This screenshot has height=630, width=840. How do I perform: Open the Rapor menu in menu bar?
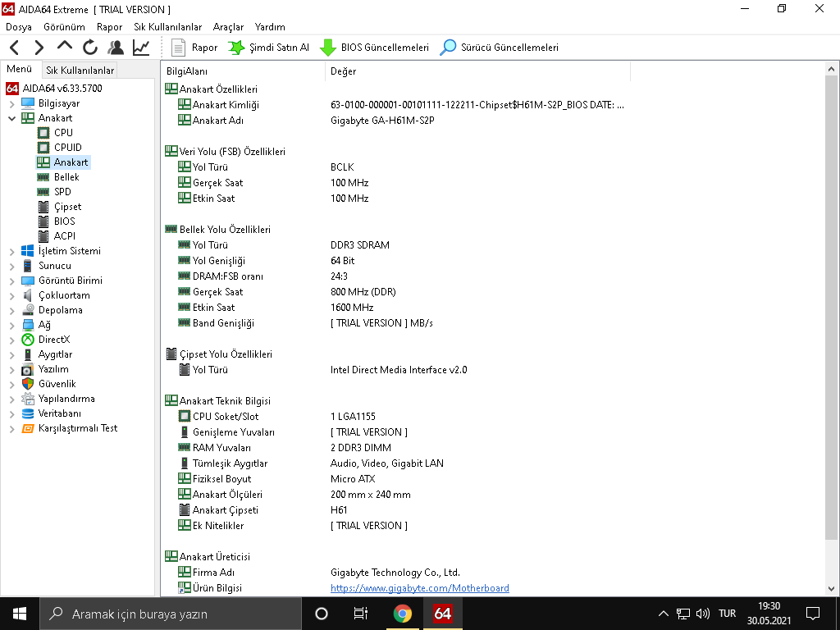point(109,27)
